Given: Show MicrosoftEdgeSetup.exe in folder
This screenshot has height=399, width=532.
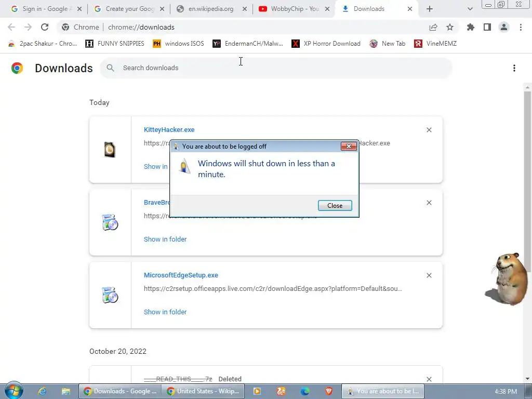Looking at the screenshot, I should point(165,312).
